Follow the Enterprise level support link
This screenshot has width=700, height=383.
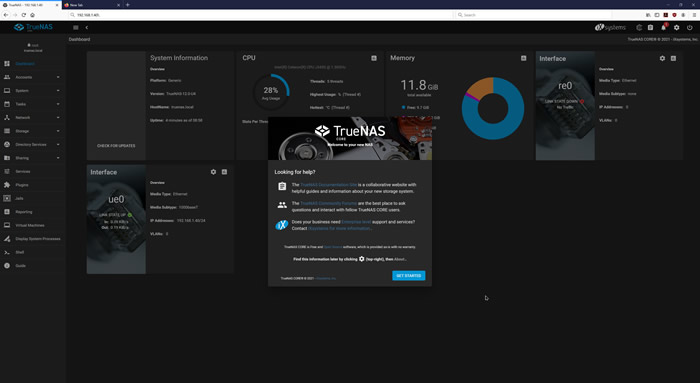[x=356, y=222]
